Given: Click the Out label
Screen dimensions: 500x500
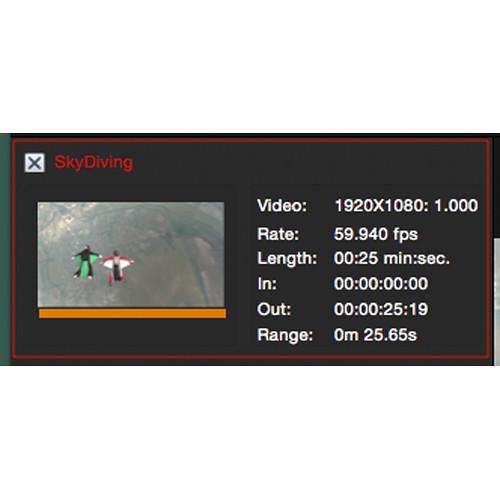Looking at the screenshot, I should point(274,309).
